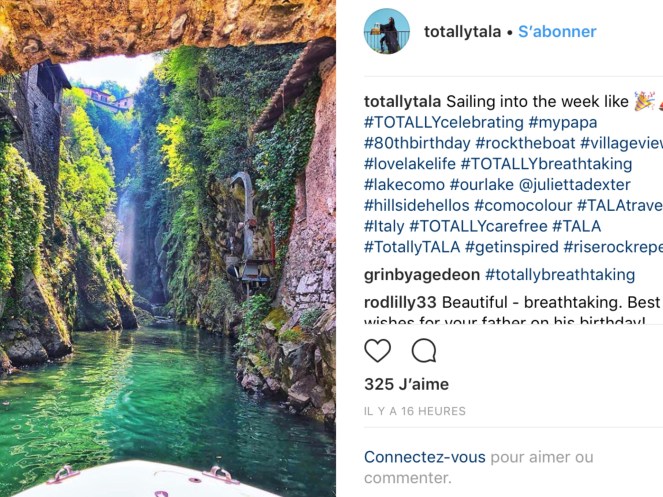Click the heart like icon
Image resolution: width=663 pixels, height=497 pixels.
click(377, 351)
